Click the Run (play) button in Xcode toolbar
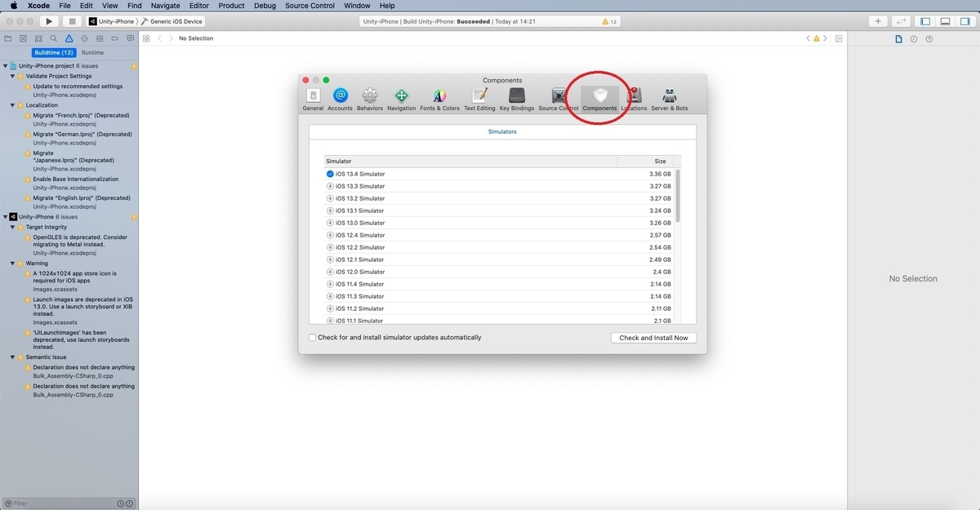This screenshot has height=510, width=980. 49,21
